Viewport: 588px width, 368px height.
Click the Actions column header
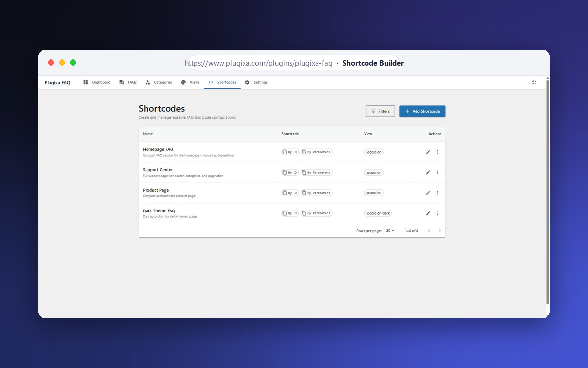point(435,134)
